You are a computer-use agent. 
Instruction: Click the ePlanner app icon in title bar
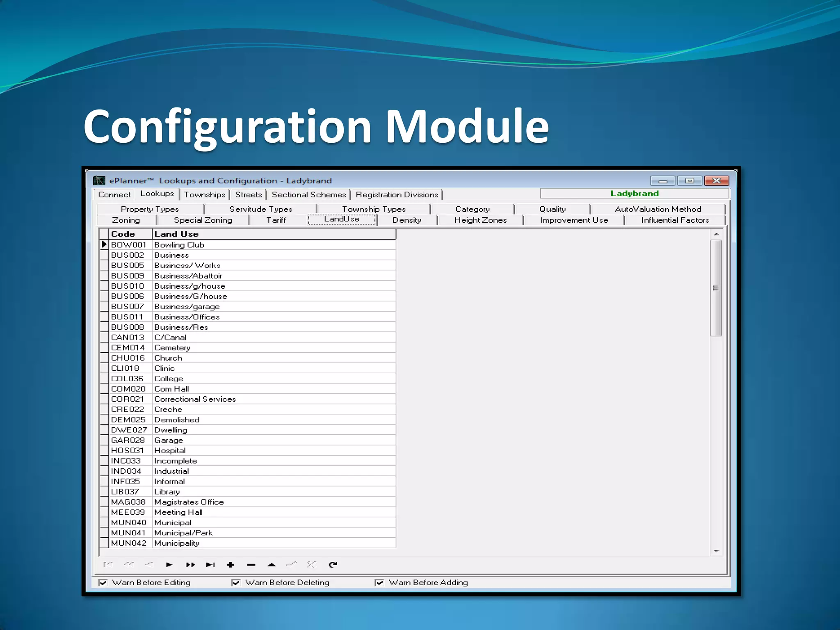tap(99, 180)
